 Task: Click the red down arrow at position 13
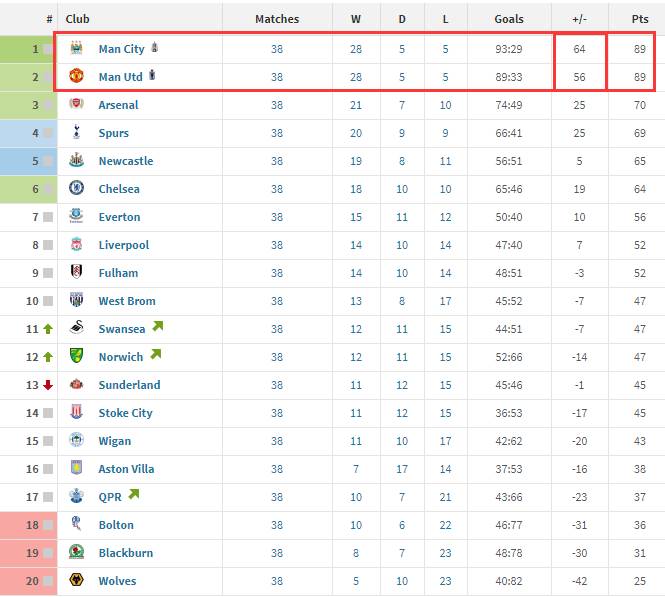(x=48, y=385)
